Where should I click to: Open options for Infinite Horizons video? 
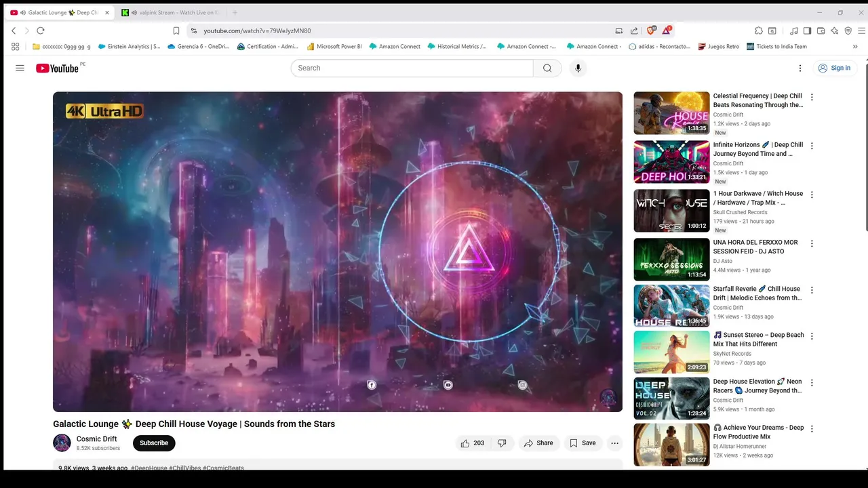click(812, 146)
